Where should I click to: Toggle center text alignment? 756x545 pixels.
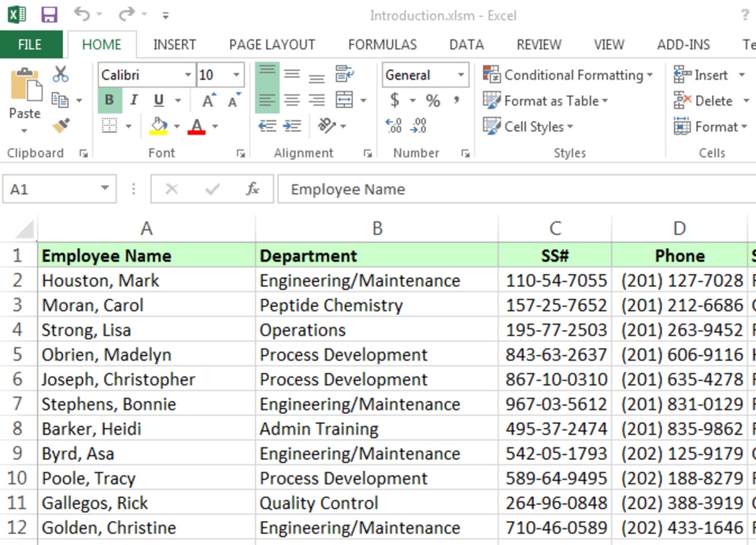pos(291,100)
